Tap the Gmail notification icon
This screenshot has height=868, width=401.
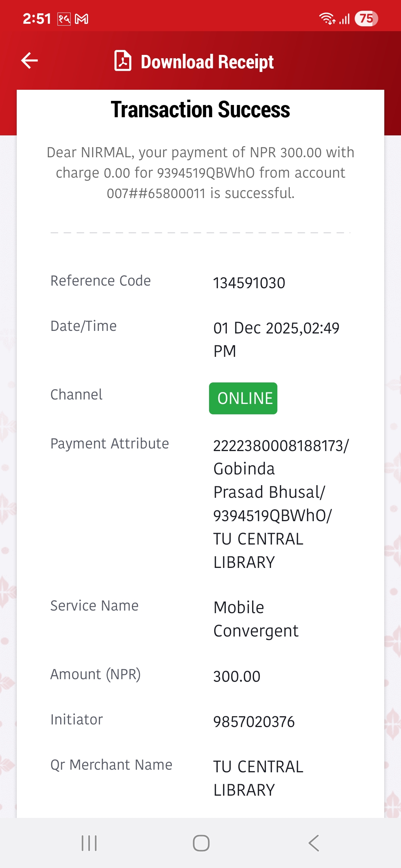(x=82, y=19)
